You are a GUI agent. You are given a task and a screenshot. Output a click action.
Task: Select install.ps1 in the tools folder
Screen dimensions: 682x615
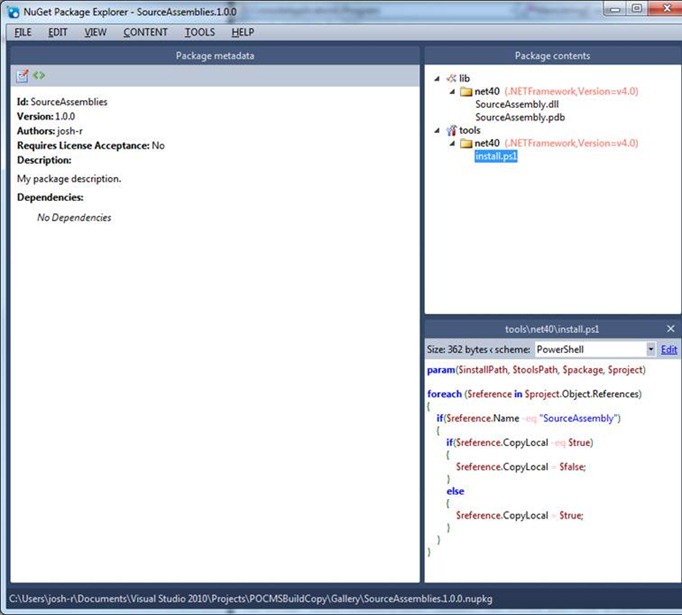[496, 156]
